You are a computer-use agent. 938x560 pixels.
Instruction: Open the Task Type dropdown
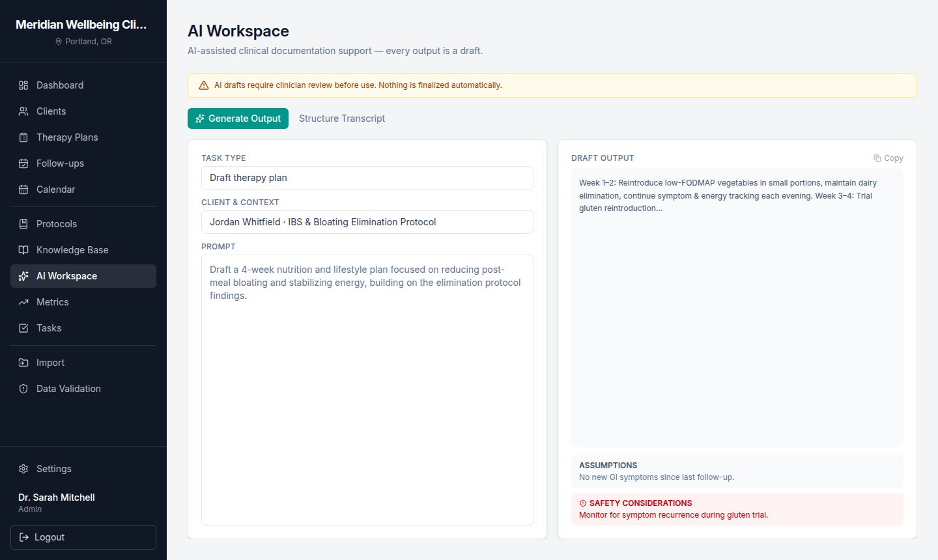(x=367, y=178)
